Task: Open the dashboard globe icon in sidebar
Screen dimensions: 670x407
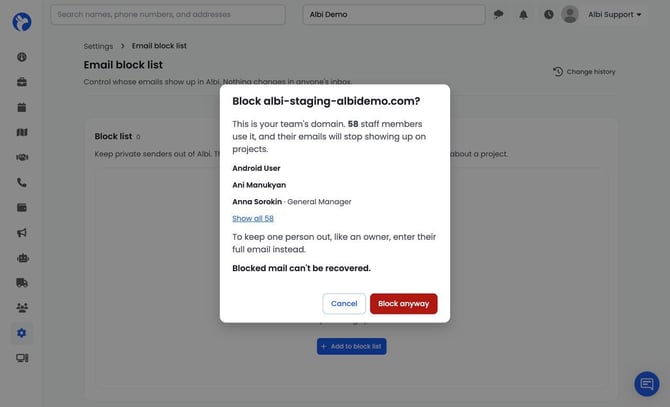Action: [22, 57]
